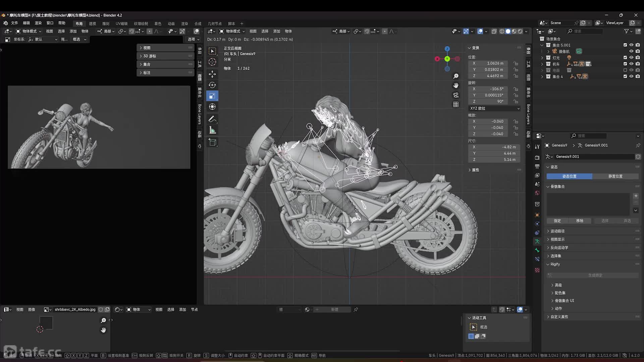Click the 静置位置 button

coord(615,176)
